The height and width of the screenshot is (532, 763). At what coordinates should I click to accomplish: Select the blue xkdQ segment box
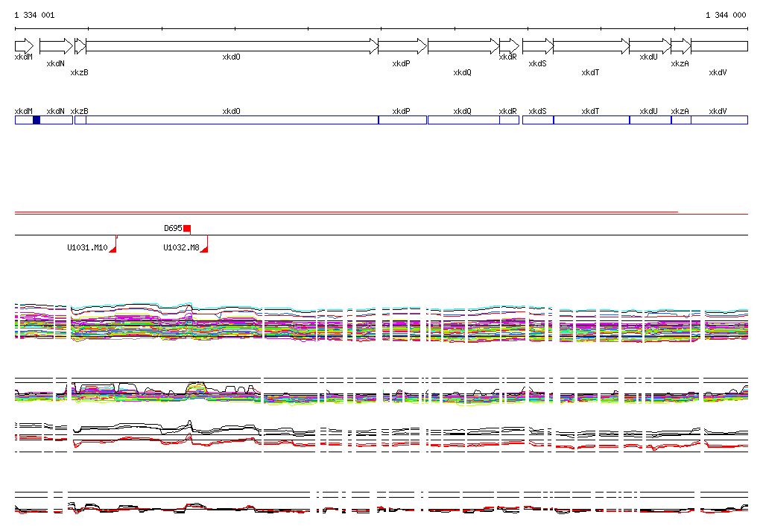coord(463,120)
